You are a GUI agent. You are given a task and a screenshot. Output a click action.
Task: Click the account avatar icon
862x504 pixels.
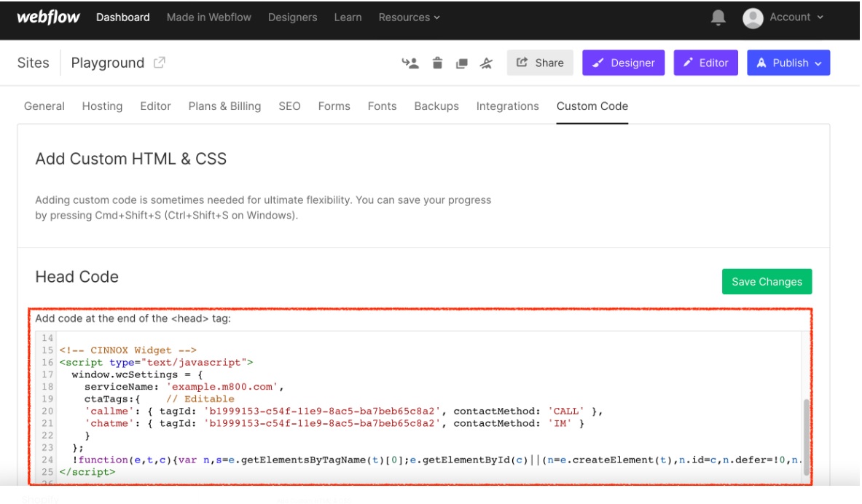(753, 17)
